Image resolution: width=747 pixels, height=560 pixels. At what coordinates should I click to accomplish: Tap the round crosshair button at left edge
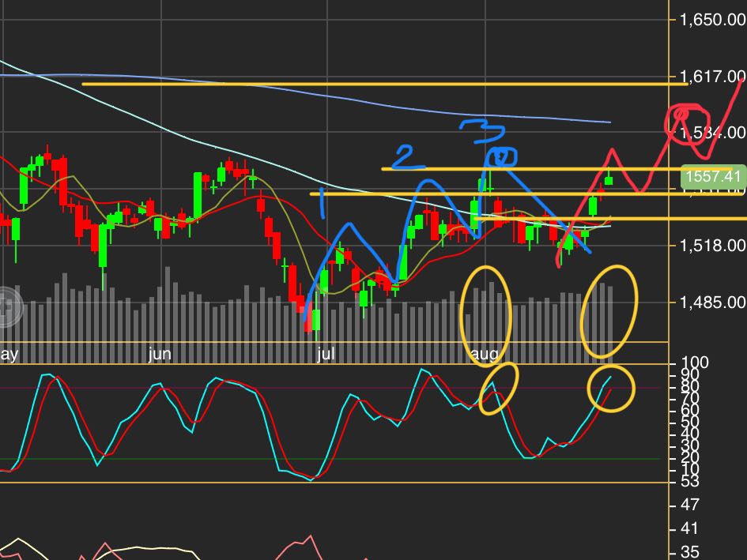click(6, 306)
